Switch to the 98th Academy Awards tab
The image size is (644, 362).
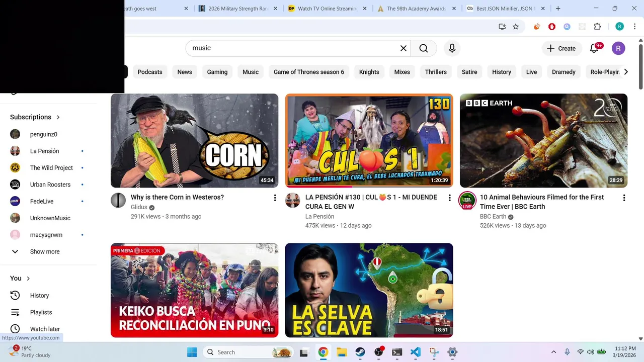coord(416,9)
